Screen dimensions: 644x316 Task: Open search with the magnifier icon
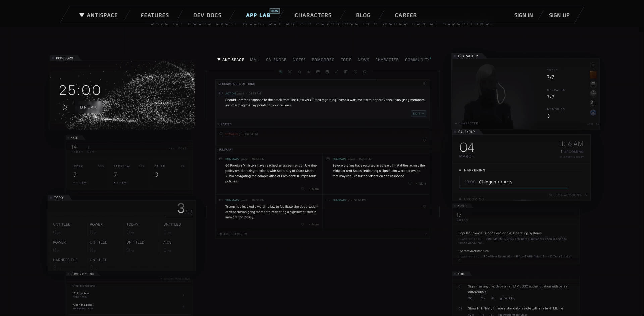tap(365, 72)
